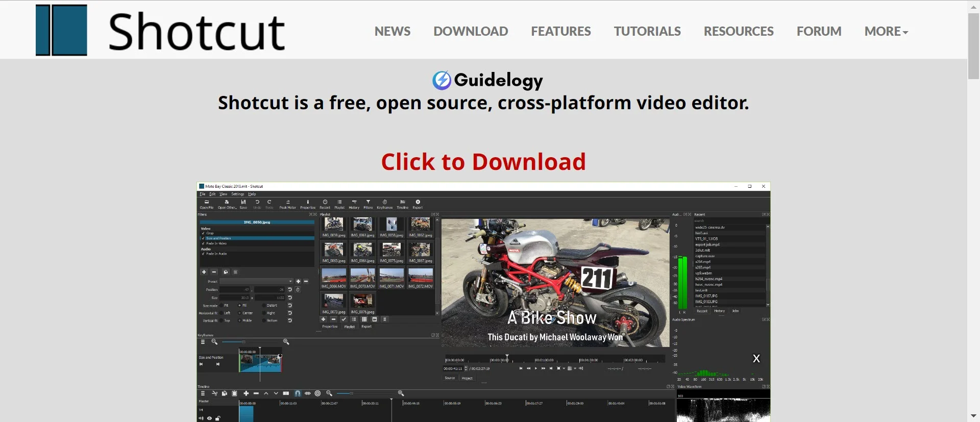Click the History toolbar icon

click(x=354, y=204)
